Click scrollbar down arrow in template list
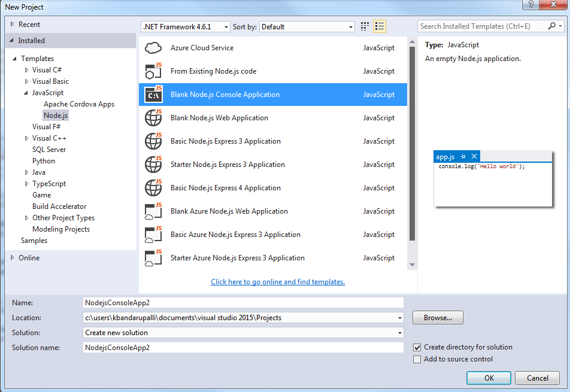This screenshot has height=392, width=570. click(412, 265)
